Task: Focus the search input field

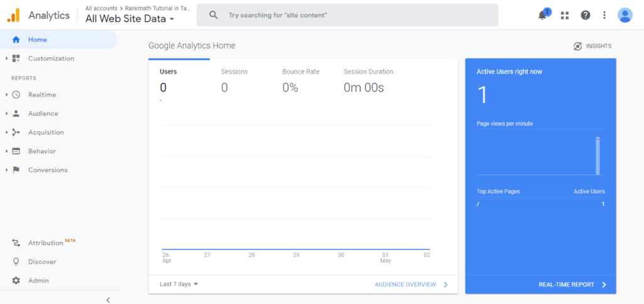Action: 347,15
